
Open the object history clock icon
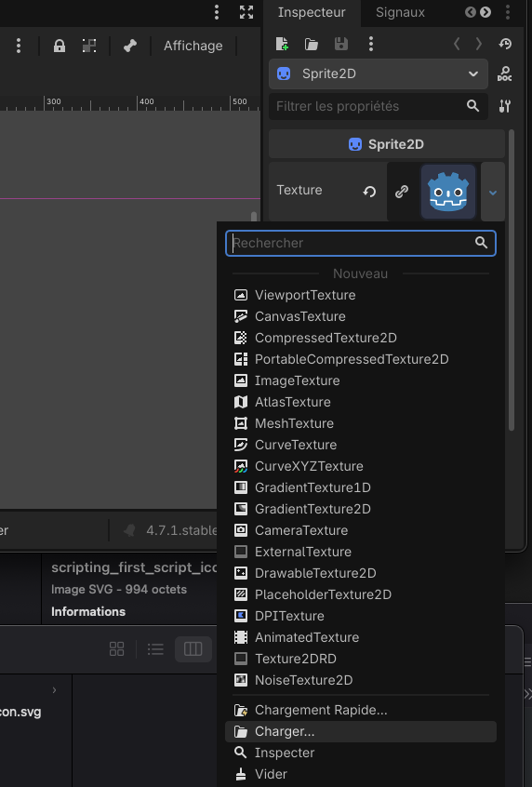coord(505,44)
